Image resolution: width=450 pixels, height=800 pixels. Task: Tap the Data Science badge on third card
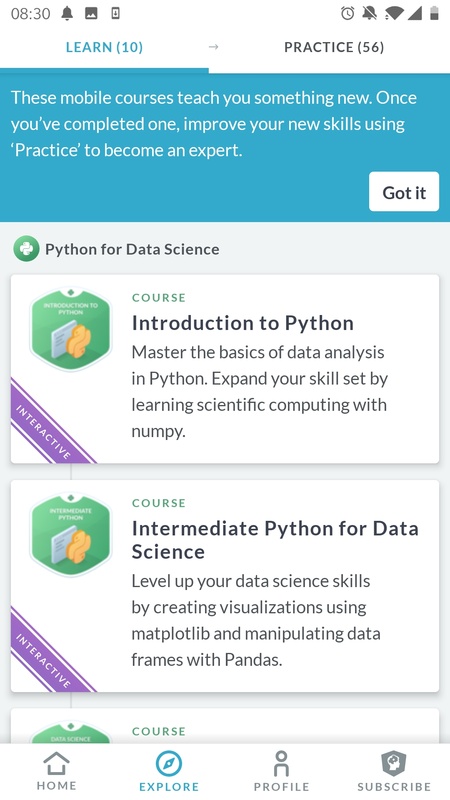pos(70,733)
